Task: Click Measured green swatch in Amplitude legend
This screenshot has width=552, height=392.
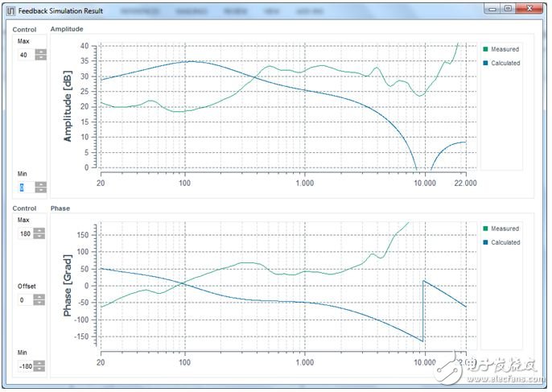Action: (486, 49)
